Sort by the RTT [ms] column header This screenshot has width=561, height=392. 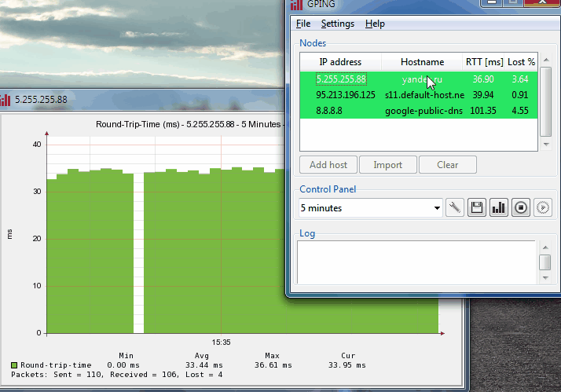pos(484,62)
